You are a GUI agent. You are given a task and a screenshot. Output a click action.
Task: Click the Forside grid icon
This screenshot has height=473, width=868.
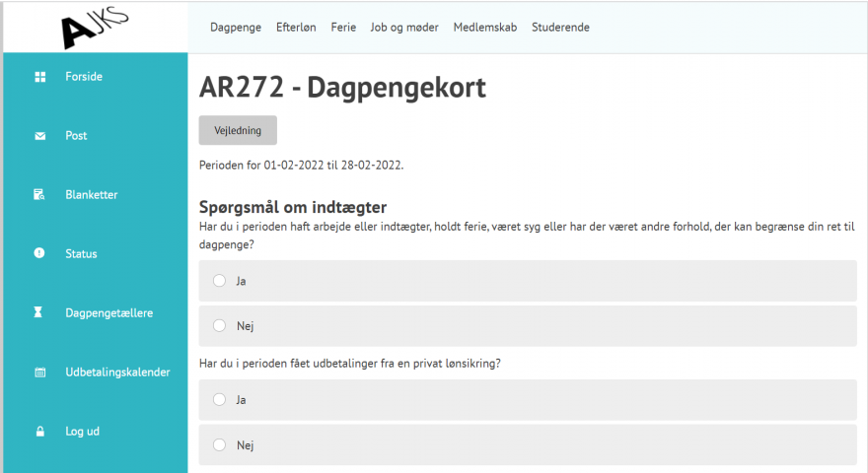tap(39, 77)
